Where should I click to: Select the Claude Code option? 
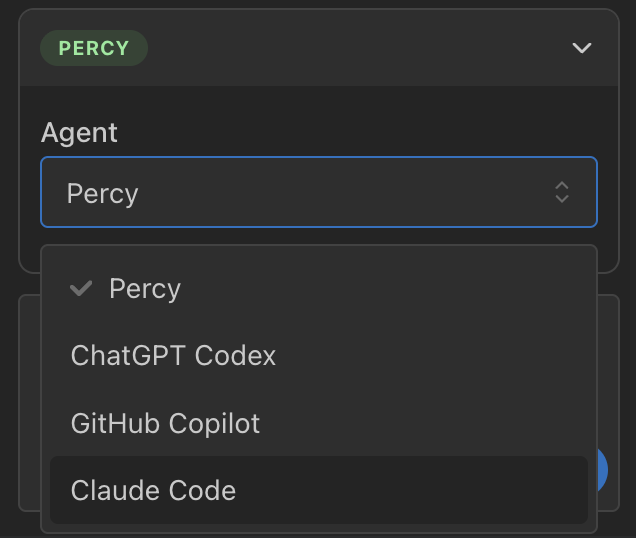[153, 490]
